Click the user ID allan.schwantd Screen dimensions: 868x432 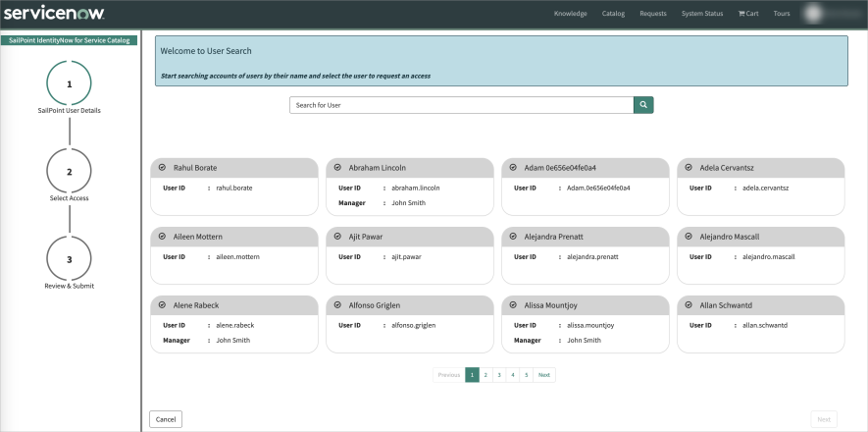765,325
